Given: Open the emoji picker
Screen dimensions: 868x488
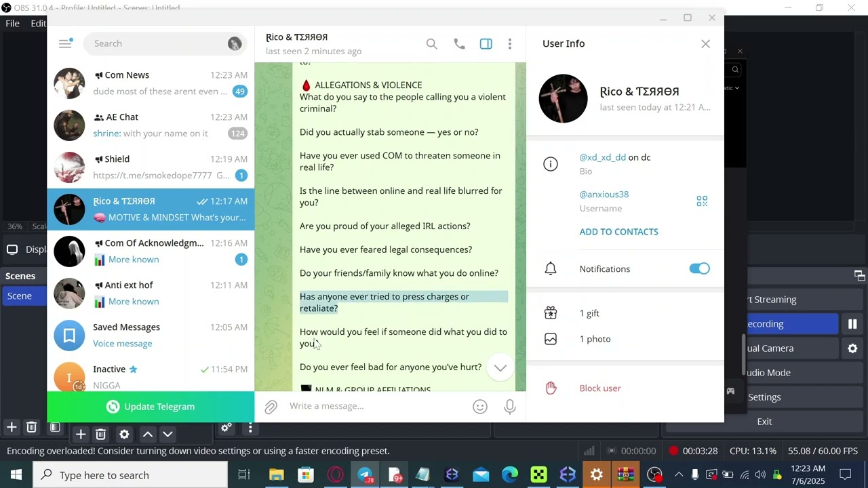Looking at the screenshot, I should point(480,407).
